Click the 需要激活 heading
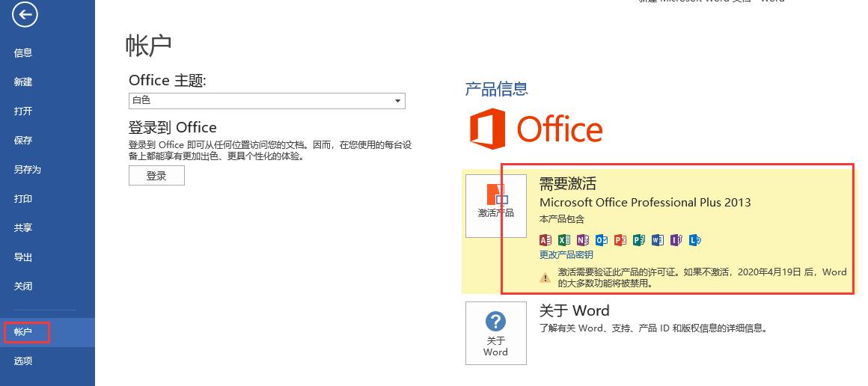The height and width of the screenshot is (386, 868). pyautogui.click(x=567, y=184)
